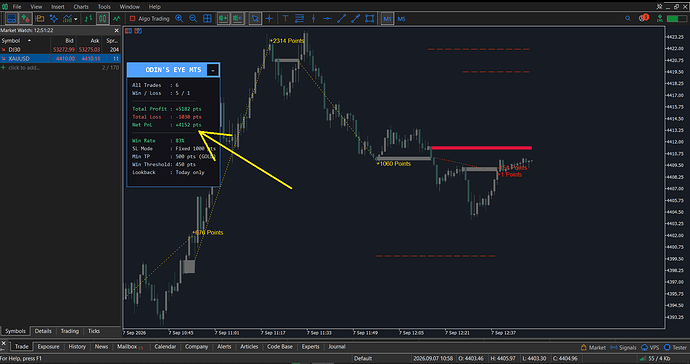Toggle chart auto scroll button
690x364 pixels.
pos(224,18)
